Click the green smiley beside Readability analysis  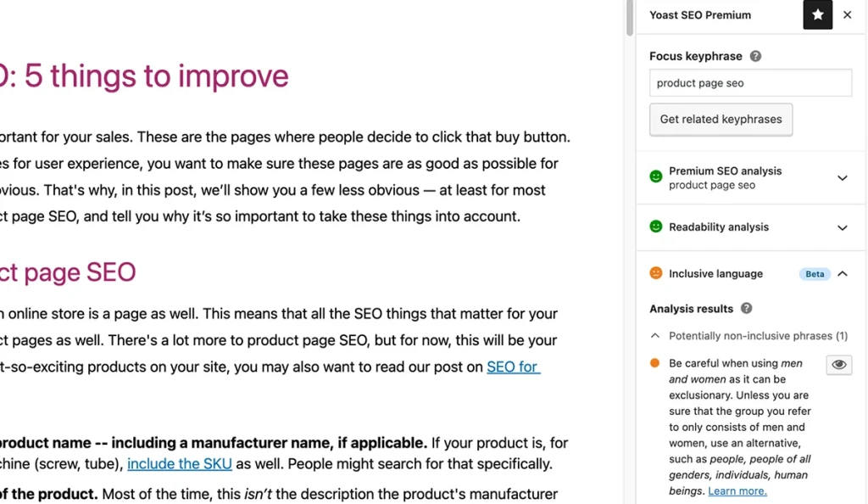(655, 227)
